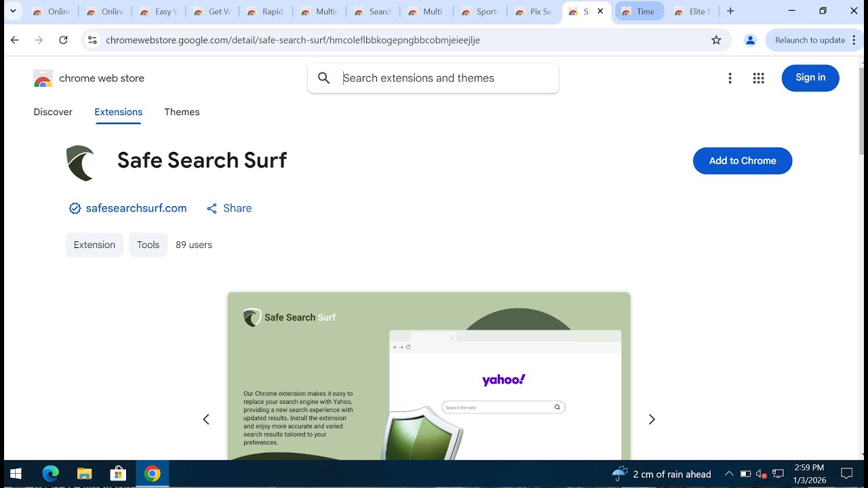Switch to the 'Sports' tab
Image resolution: width=868 pixels, height=488 pixels.
480,12
